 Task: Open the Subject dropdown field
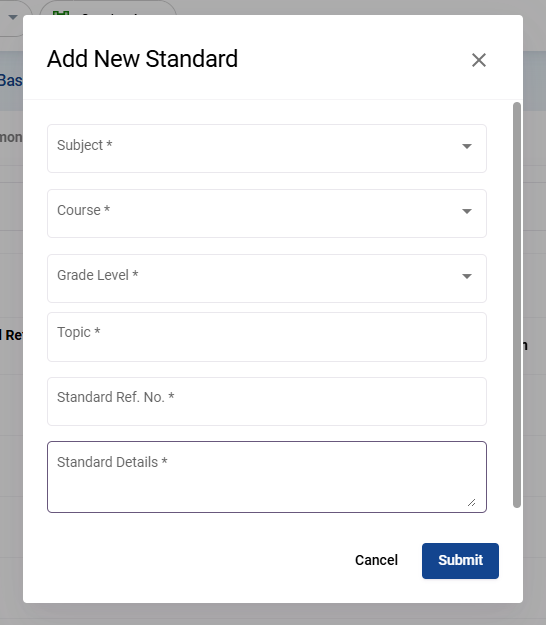pos(267,148)
